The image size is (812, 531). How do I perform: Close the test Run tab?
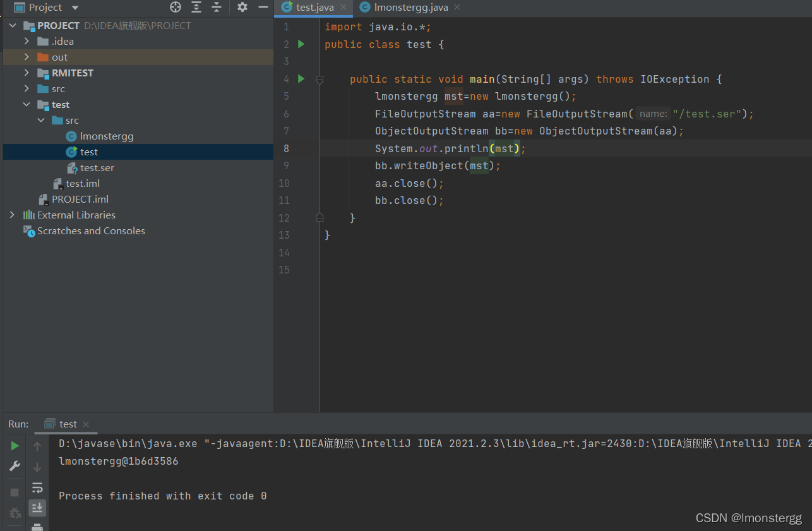(86, 424)
